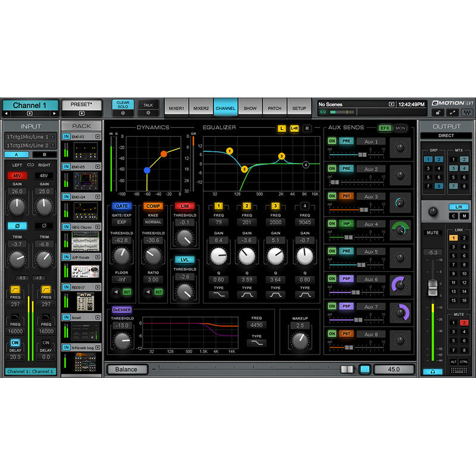476x476 pixels.
Task: Open the SETUP tab
Action: coord(299,108)
